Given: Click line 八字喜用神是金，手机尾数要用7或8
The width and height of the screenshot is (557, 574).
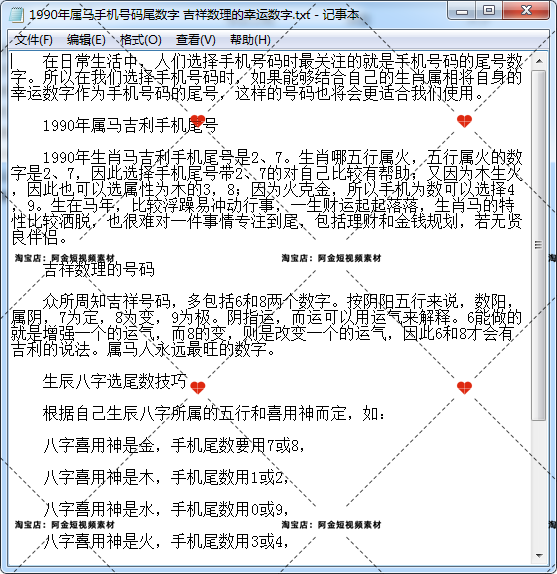Looking at the screenshot, I should pos(174,446).
